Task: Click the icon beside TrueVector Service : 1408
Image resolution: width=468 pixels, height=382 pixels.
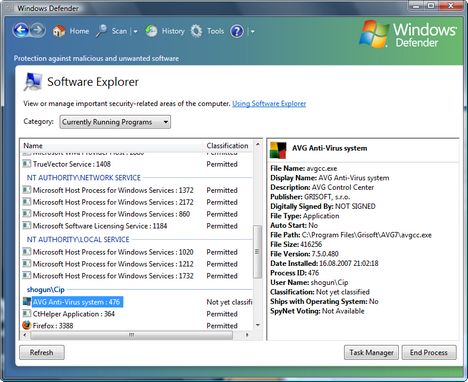Action: pos(26,164)
